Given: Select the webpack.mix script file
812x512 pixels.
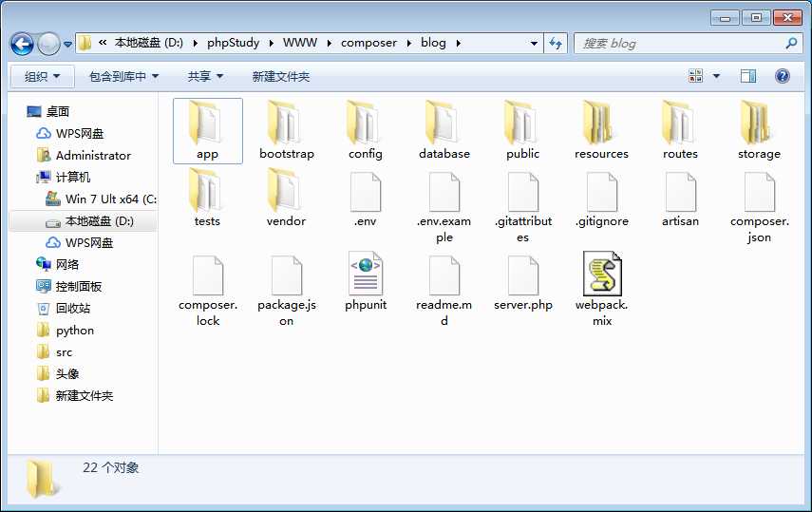Looking at the screenshot, I should point(601,289).
